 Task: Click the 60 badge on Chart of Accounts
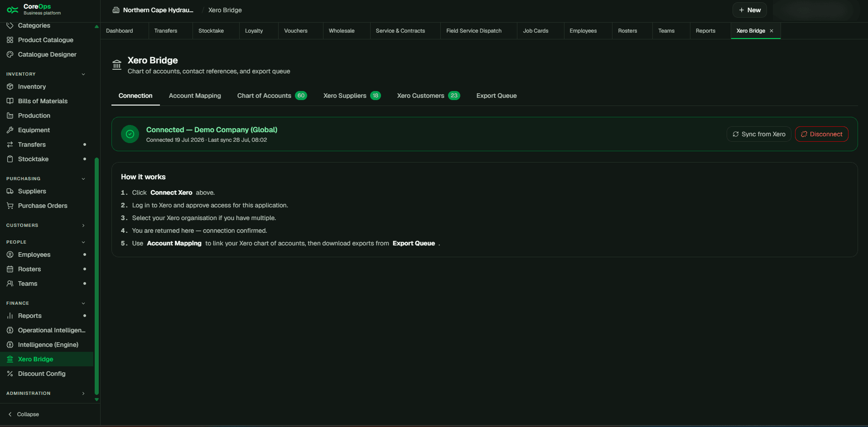point(301,96)
